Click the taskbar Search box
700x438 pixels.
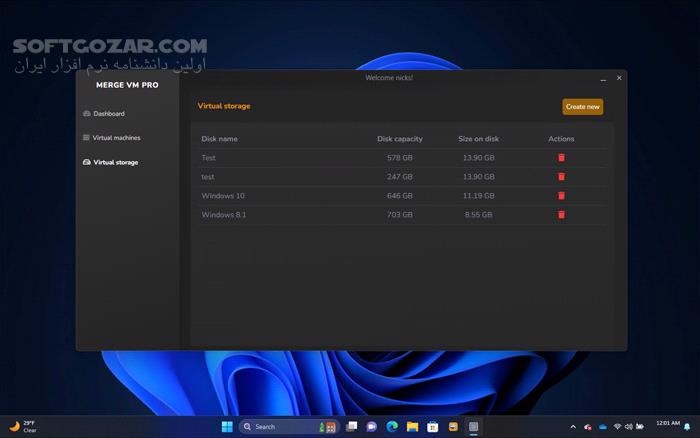[289, 427]
